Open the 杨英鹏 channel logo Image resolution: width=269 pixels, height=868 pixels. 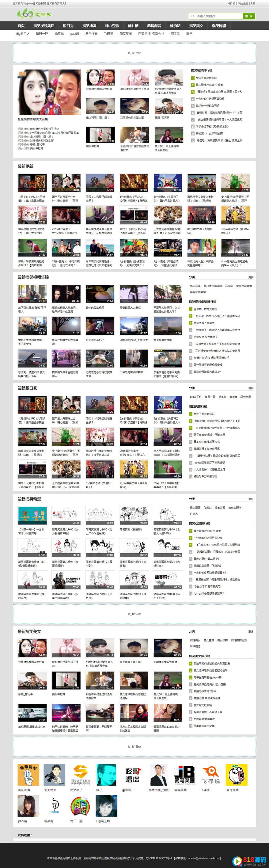55,806
